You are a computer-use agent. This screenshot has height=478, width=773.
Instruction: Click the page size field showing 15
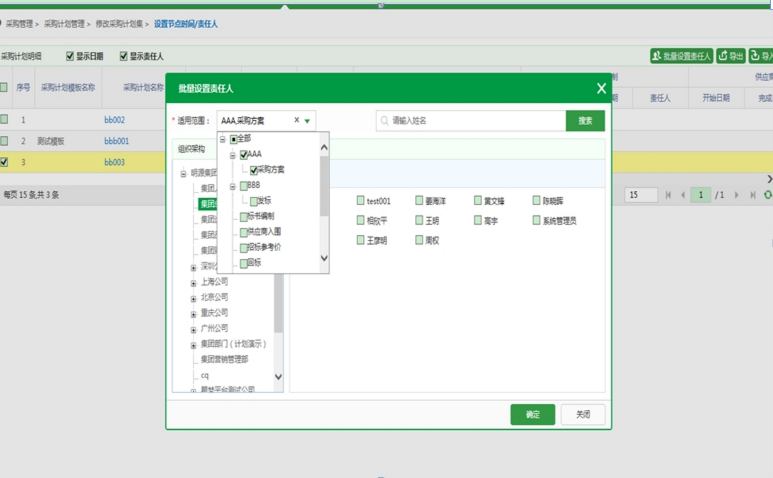(x=641, y=195)
